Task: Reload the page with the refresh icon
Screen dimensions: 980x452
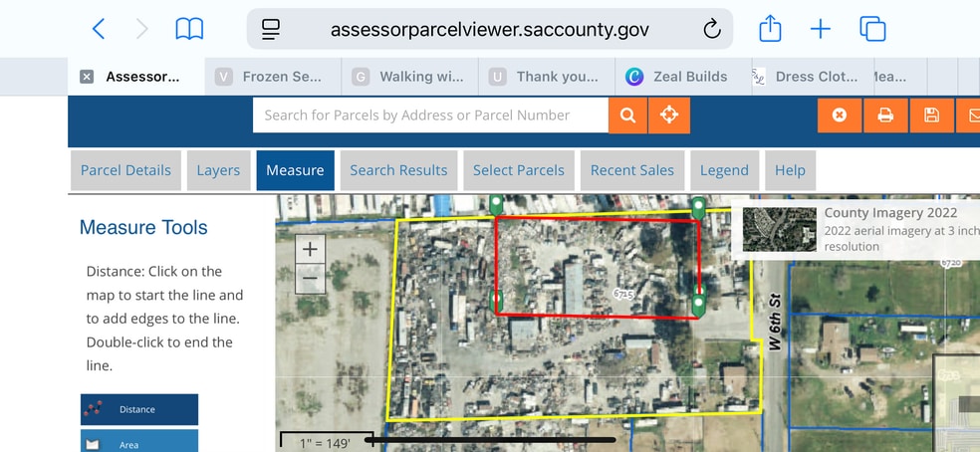Action: (711, 30)
